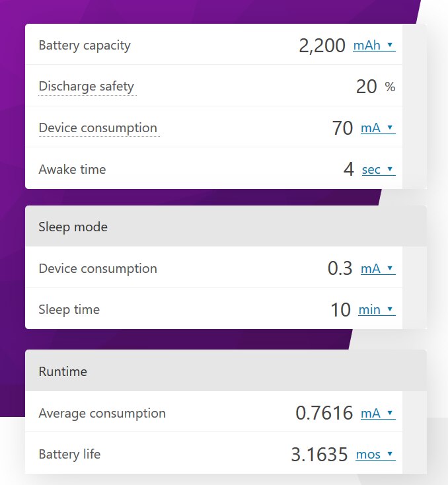The height and width of the screenshot is (485, 448).
Task: Click the Average consumption value 0.7616
Action: pyautogui.click(x=324, y=414)
